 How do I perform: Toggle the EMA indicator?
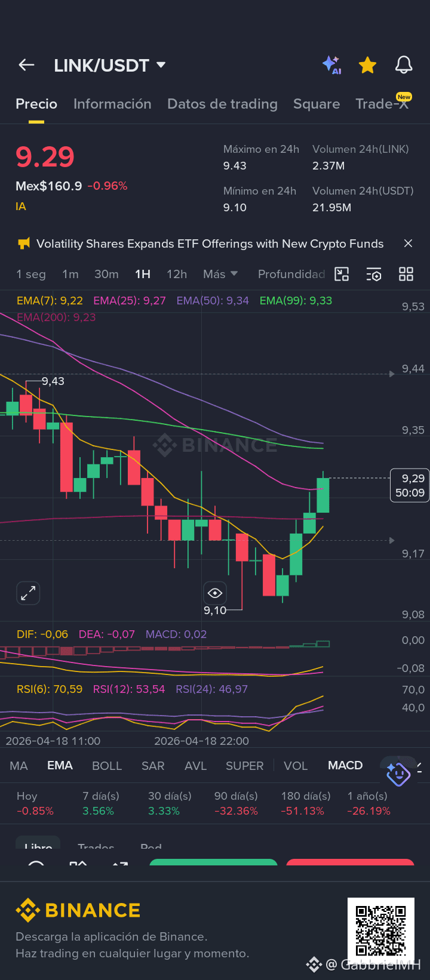pyautogui.click(x=60, y=766)
